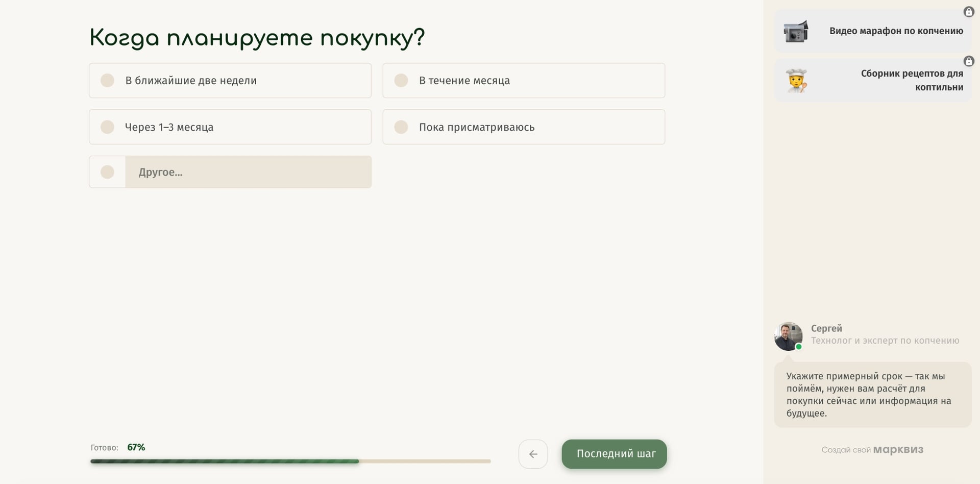The width and height of the screenshot is (980, 484).
Task: Click the 'Последний шаг' button
Action: click(614, 454)
